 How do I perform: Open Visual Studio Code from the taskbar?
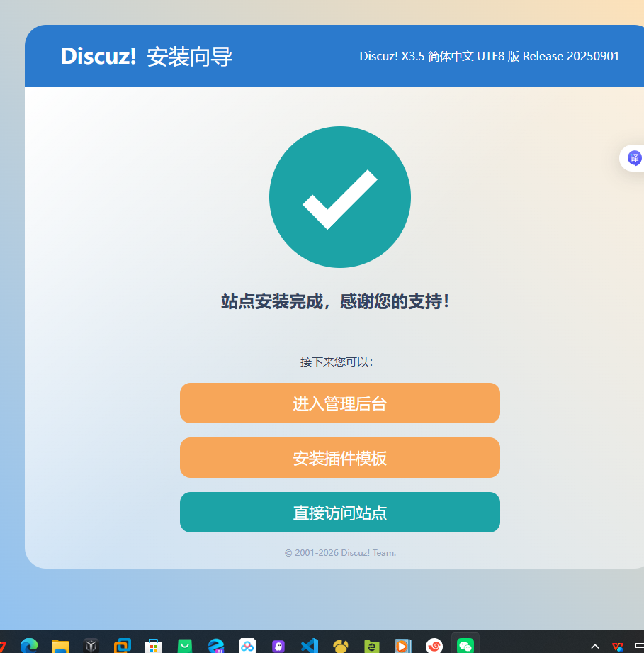[x=310, y=646]
